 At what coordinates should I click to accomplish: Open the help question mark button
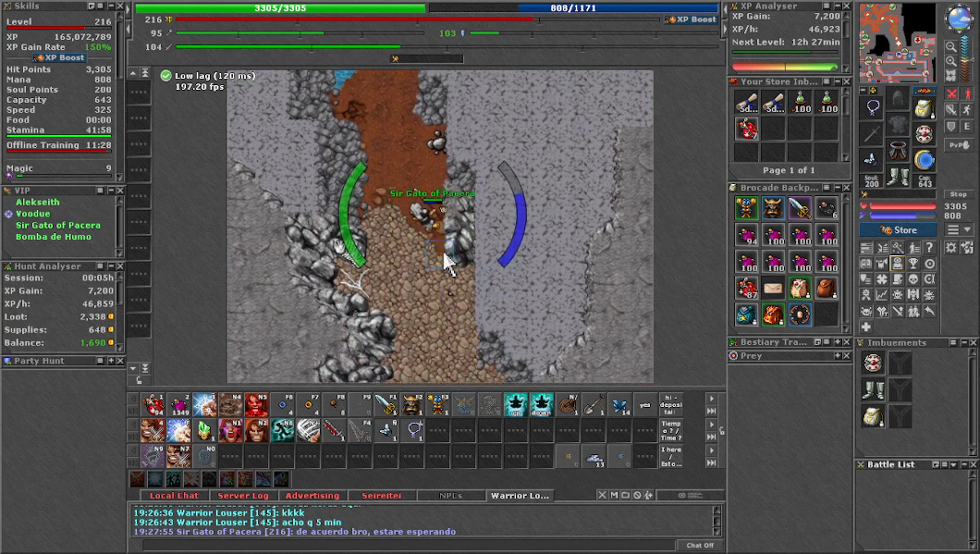pyautogui.click(x=929, y=247)
